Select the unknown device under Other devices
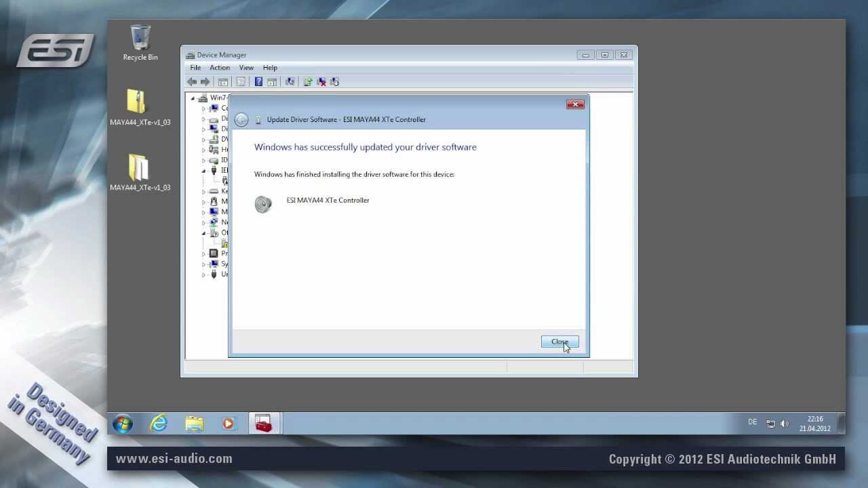Viewport: 868px width, 488px height. point(225,243)
